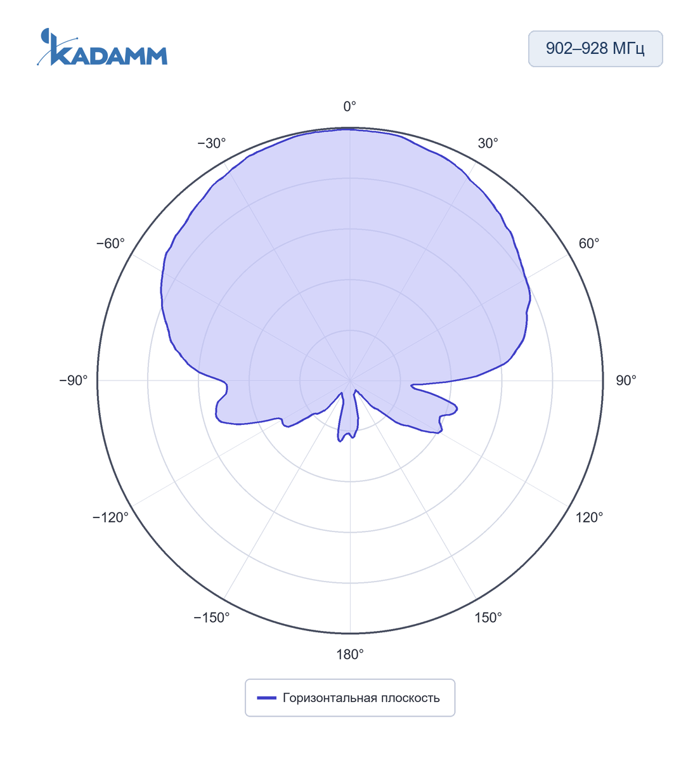Click the 150° angle label
The height and width of the screenshot is (768, 700).
click(x=488, y=618)
